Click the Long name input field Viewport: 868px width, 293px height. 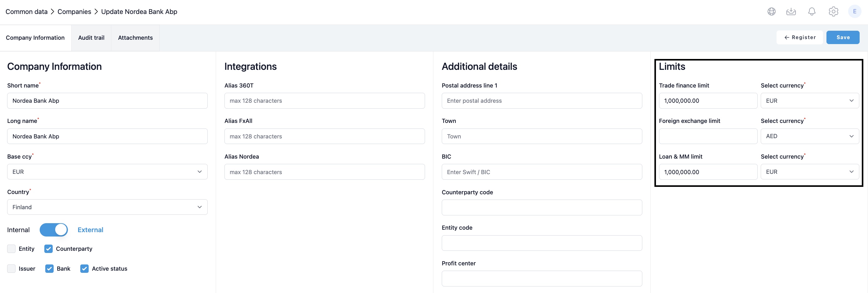click(107, 136)
